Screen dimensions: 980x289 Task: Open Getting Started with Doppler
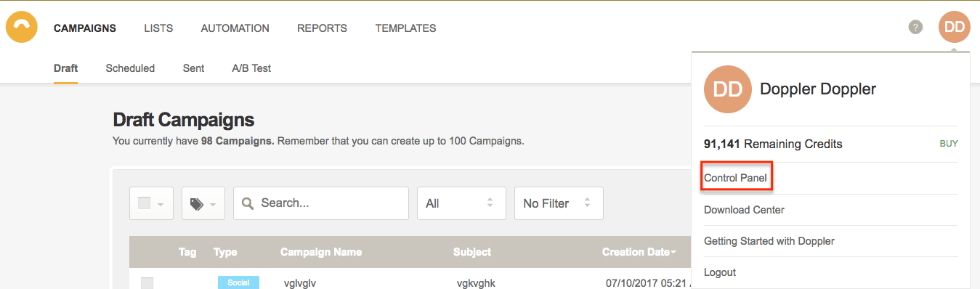[769, 241]
